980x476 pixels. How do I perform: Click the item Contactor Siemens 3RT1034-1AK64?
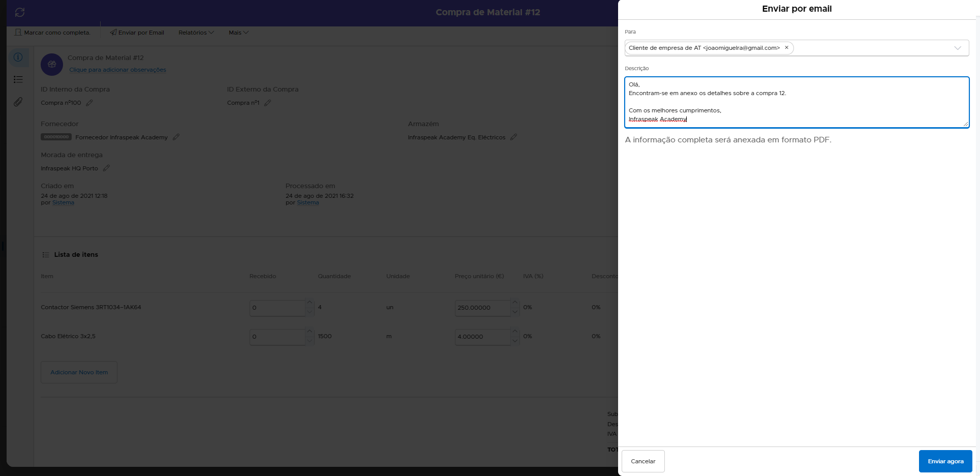point(91,307)
